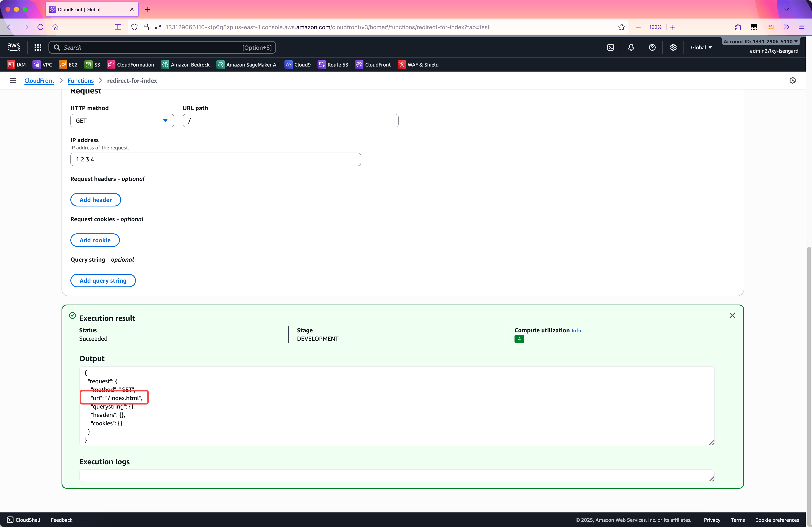Open the help question mark icon

click(652, 47)
